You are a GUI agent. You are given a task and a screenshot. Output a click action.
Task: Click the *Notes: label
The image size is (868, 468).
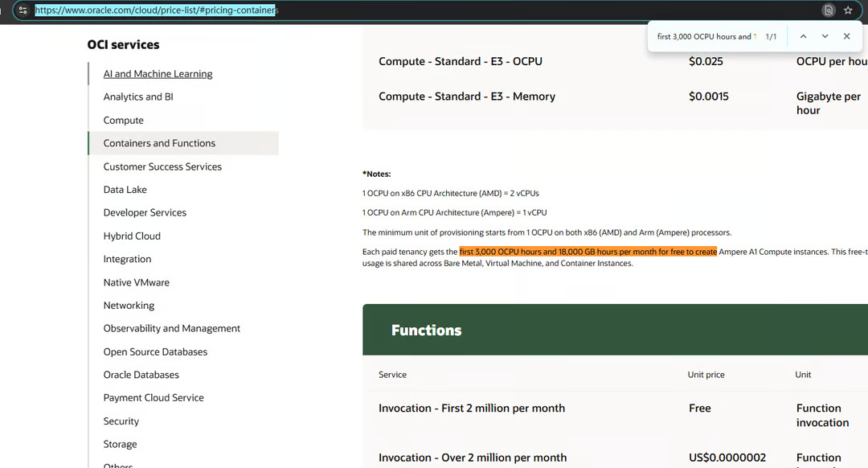tap(376, 174)
